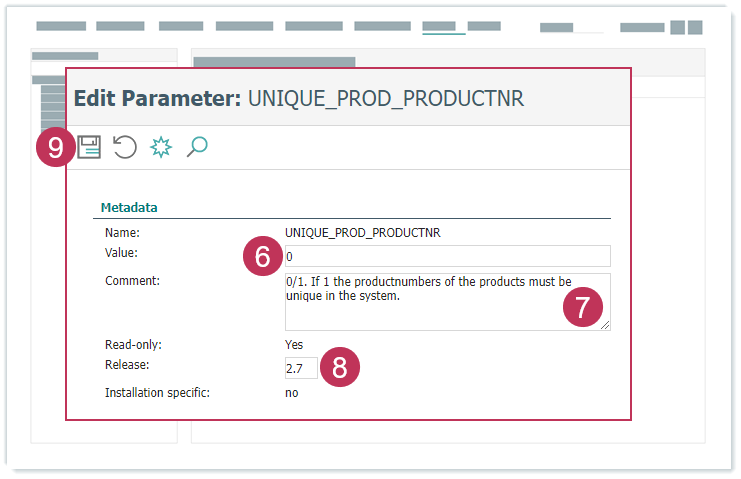Image resolution: width=741 pixels, height=479 pixels.
Task: Click the Name value UNIQUE_PROD_PRODUCTNR in Metadata
Action: pyautogui.click(x=362, y=233)
